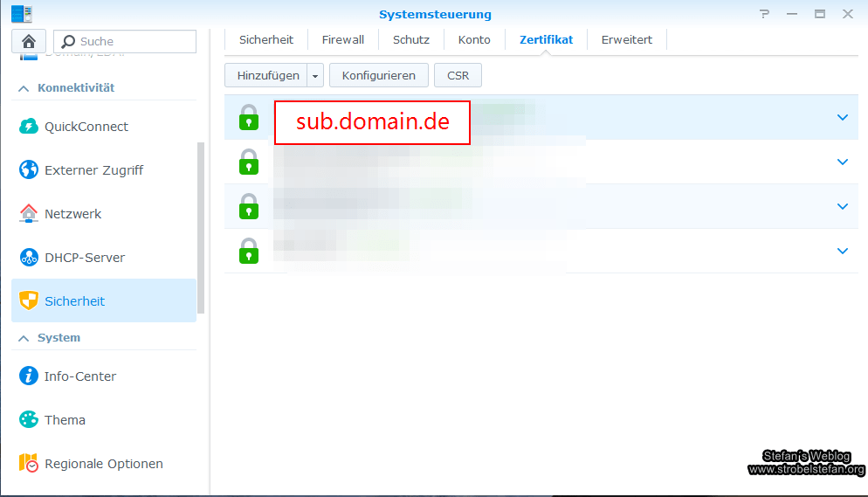Click the sidebar vertical scrollbar
Image resolution: width=868 pixels, height=497 pixels.
point(201,228)
